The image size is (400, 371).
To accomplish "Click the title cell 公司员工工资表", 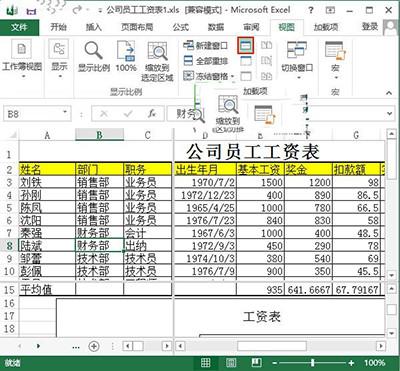I will 252,152.
